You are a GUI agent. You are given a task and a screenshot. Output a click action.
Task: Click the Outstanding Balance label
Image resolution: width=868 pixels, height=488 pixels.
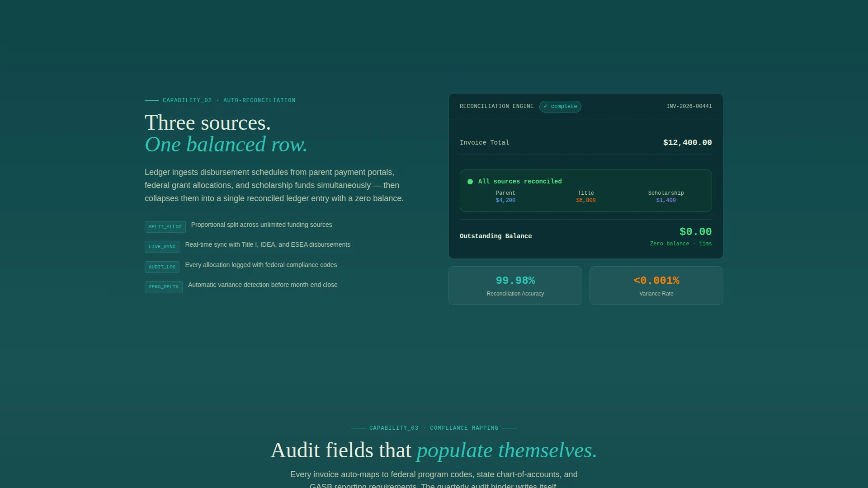coord(495,236)
